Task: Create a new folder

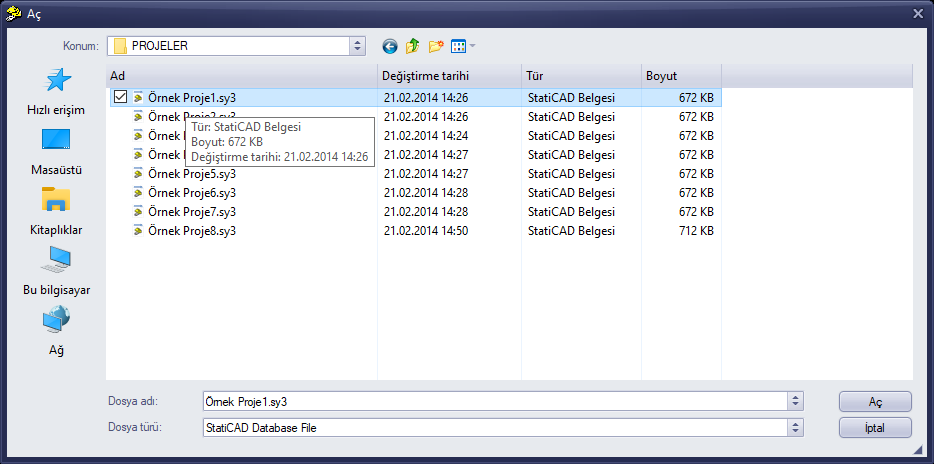Action: point(436,46)
